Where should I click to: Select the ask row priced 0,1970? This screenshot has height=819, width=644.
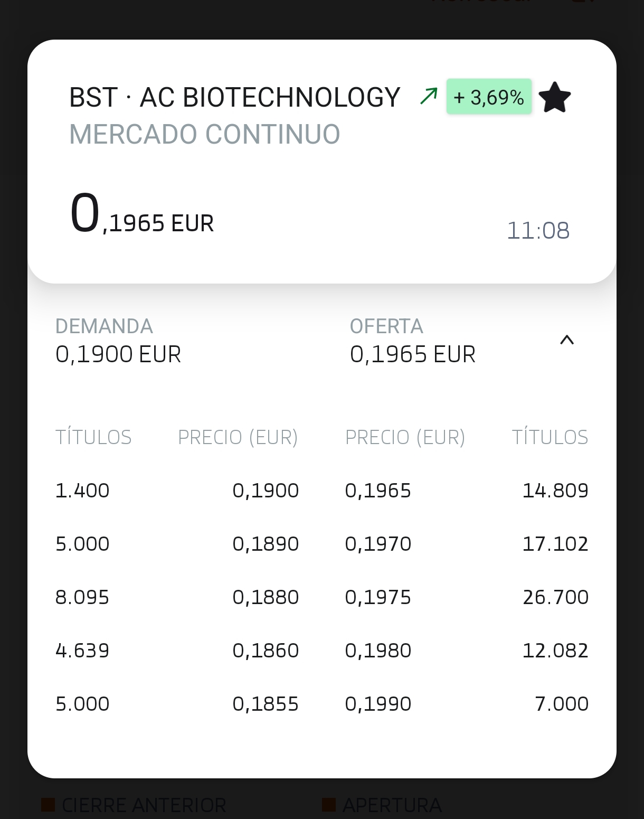coord(467,544)
